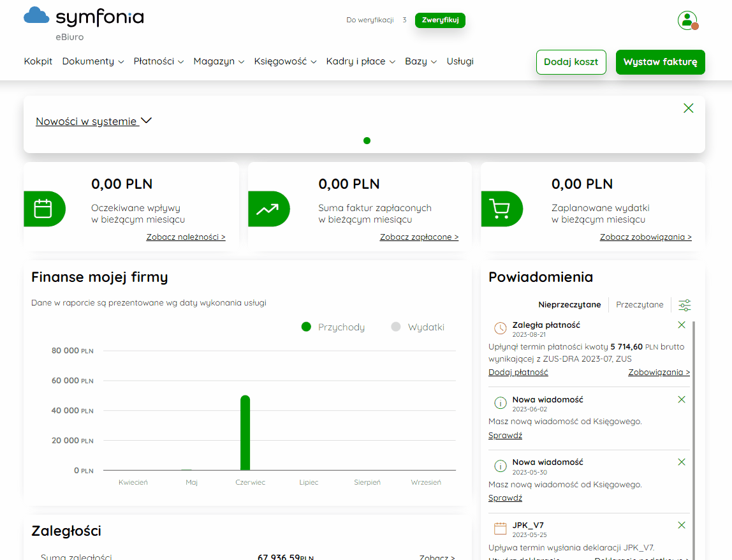Click the Finanse mojej firmy heading

(99, 277)
